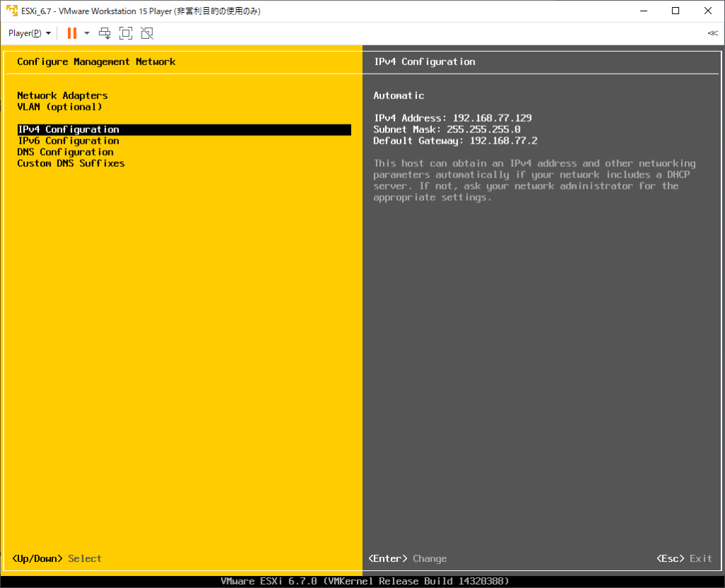The height and width of the screenshot is (588, 725).
Task: Click the Default Gateway 192.168.77.2 line
Action: 455,141
